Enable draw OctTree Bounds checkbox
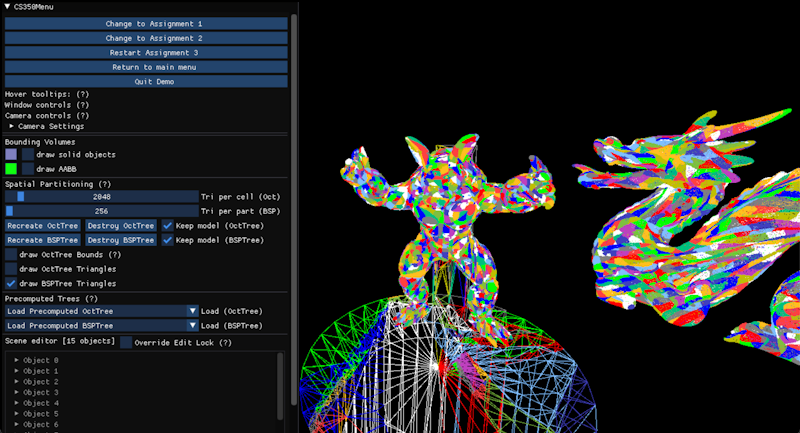 [x=11, y=254]
